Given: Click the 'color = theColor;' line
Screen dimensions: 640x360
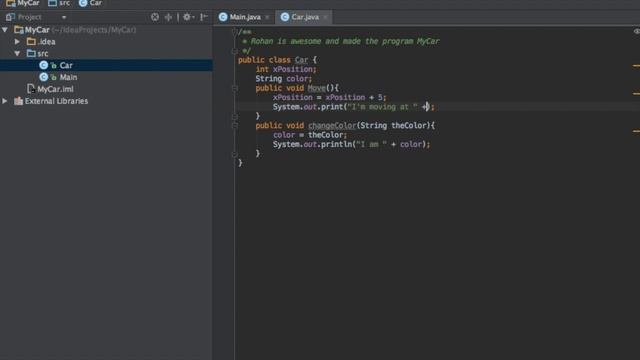Looking at the screenshot, I should pos(310,135).
